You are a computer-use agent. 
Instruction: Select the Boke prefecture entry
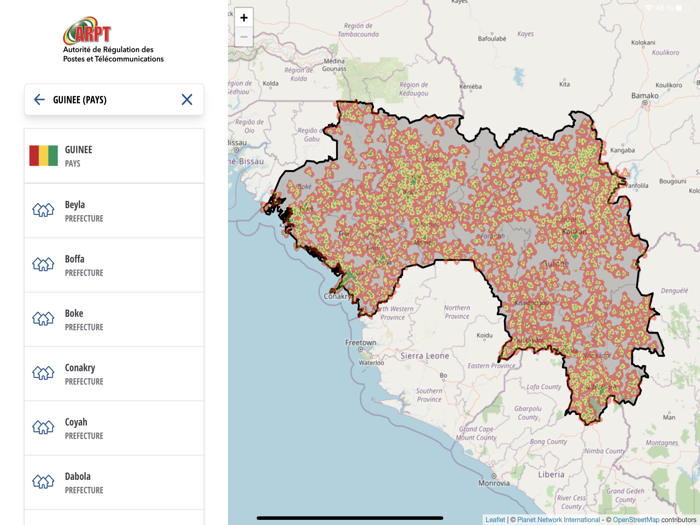(x=114, y=320)
